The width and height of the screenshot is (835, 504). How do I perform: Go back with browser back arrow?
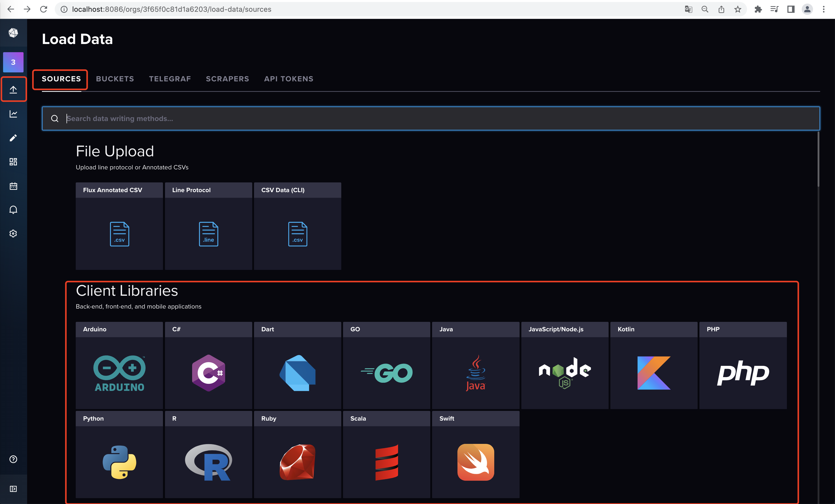(11, 9)
